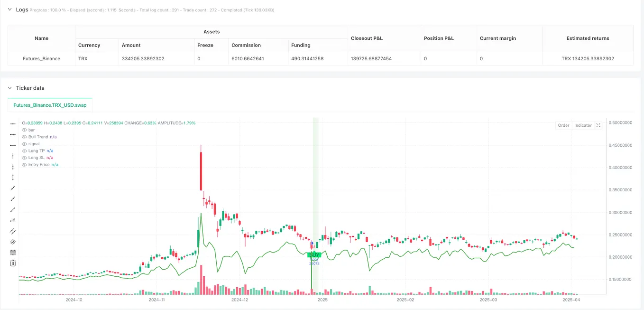The image size is (644, 310).
Task: Open the Order panel
Action: [563, 125]
